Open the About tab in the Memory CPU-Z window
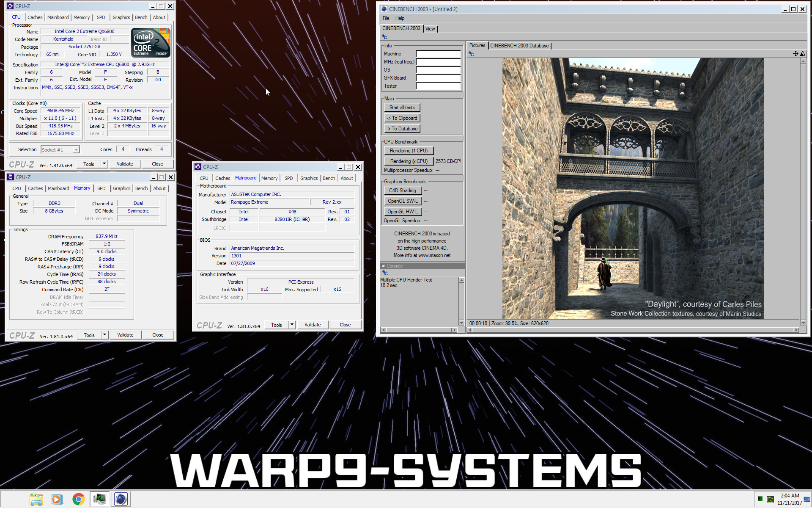The height and width of the screenshot is (508, 812). (x=159, y=188)
